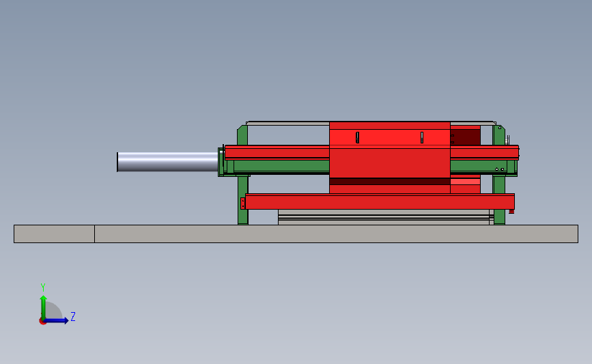
Task: Select the silver cylinder rod on the left
Action: [x=168, y=162]
